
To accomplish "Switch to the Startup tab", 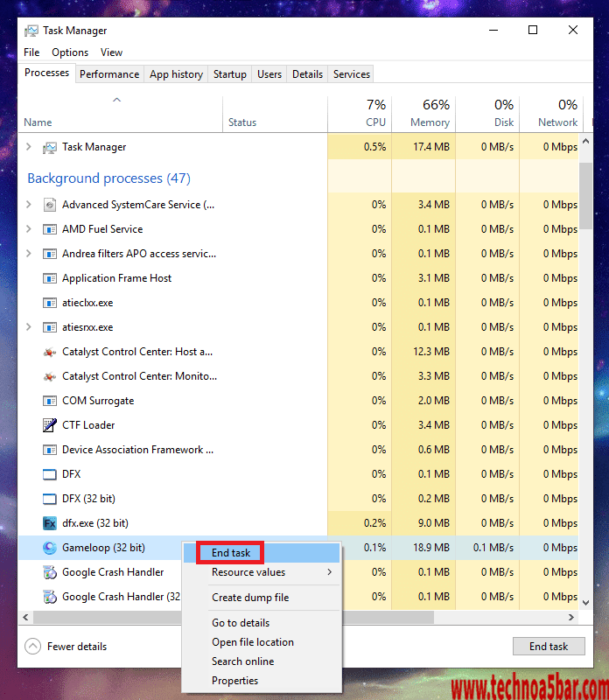I will tap(230, 74).
